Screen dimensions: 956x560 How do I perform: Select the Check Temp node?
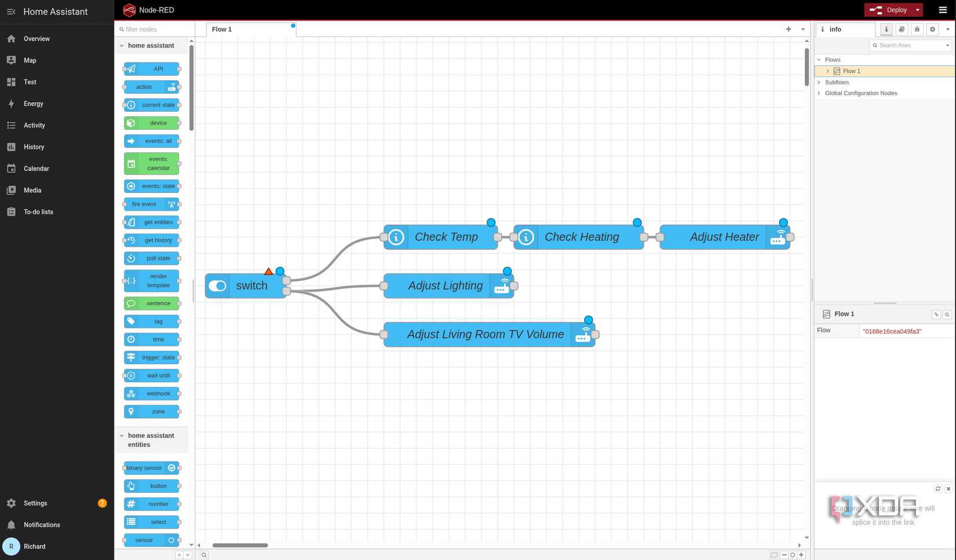tap(441, 237)
